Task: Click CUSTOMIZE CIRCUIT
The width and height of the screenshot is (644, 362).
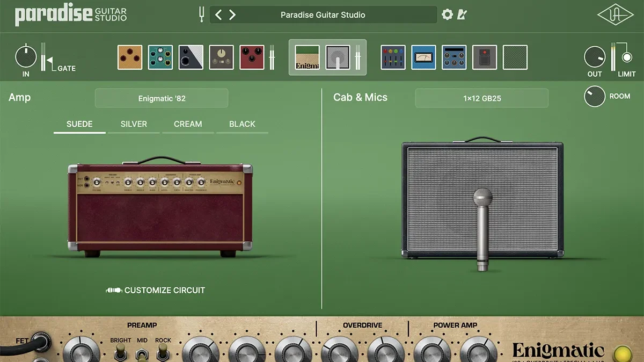Action: (156, 290)
